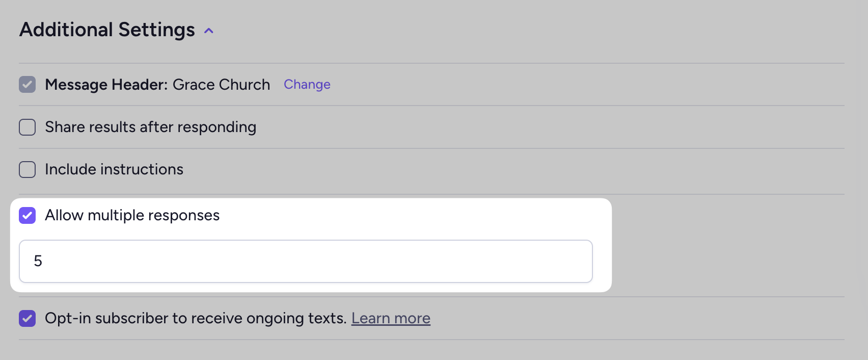Enable Share results after responding checkbox
The height and width of the screenshot is (360, 868).
[28, 127]
